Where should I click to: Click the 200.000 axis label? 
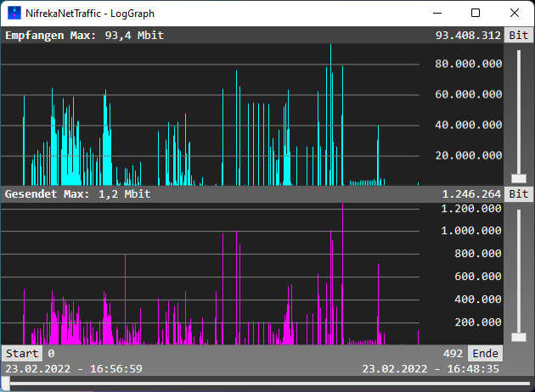(478, 322)
